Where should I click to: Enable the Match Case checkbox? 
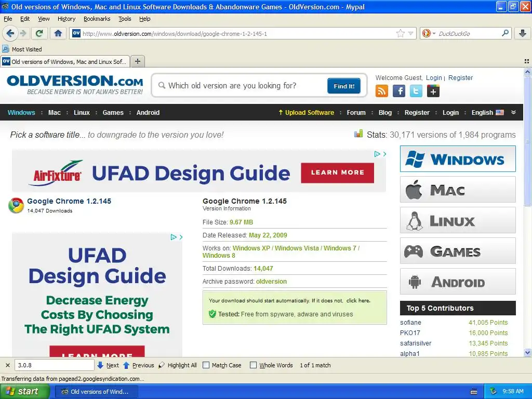206,365
